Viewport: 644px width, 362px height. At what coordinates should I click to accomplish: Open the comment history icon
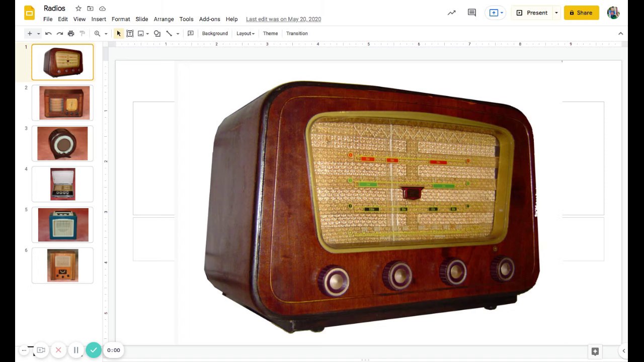click(x=472, y=13)
